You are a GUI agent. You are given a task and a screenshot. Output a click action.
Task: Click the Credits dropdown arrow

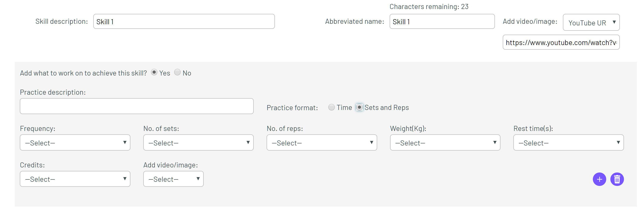coord(125,179)
